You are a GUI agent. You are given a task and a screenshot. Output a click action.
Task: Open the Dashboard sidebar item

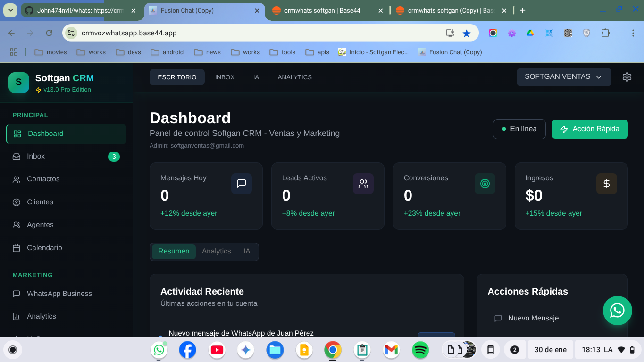[x=66, y=134]
